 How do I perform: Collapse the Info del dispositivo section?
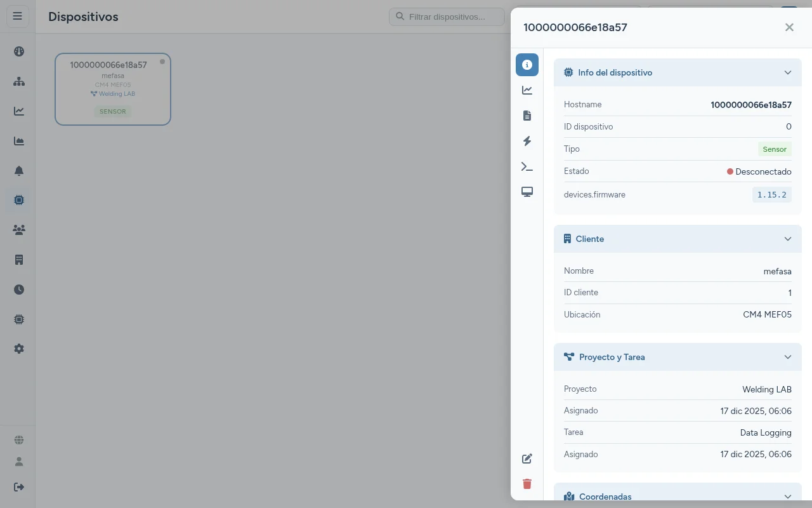pos(787,72)
